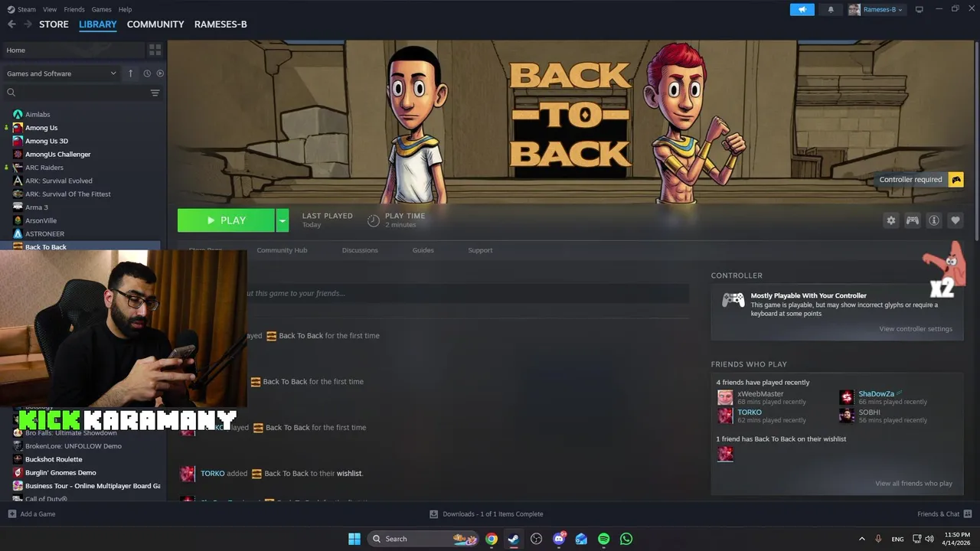Image resolution: width=980 pixels, height=551 pixels.
Task: Go to the COMMUNITY section
Action: pos(155,24)
